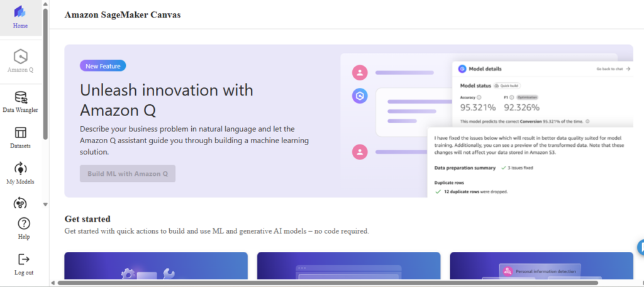The height and width of the screenshot is (287, 644).
Task: Click the Unleash innovation with Amazon Q headline
Action: click(166, 100)
